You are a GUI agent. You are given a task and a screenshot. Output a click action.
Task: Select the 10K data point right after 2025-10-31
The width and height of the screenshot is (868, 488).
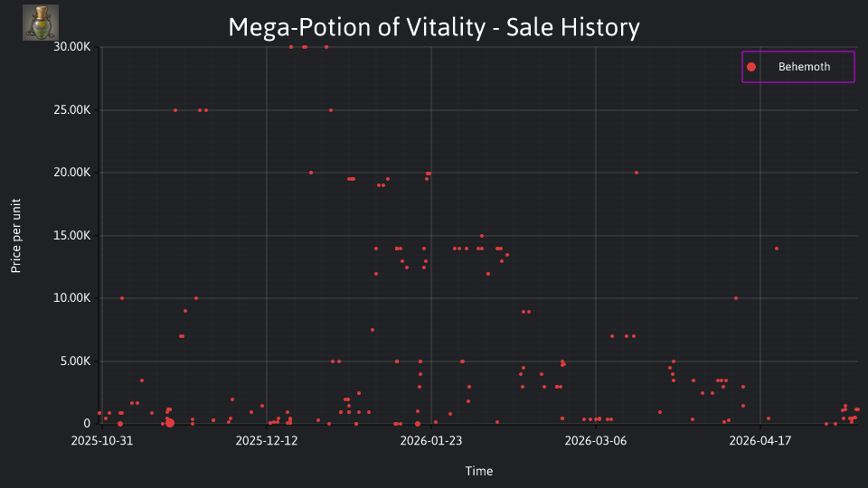tap(122, 298)
